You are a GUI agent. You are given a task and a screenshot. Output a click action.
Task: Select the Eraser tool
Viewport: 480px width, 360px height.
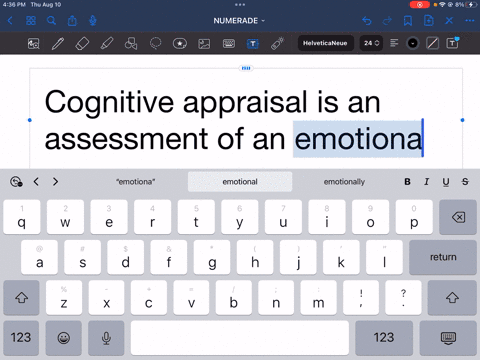click(82, 43)
